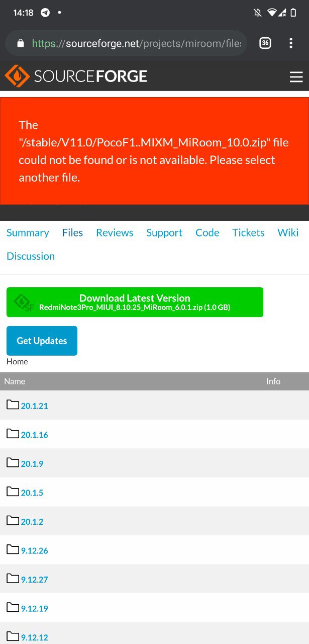The height and width of the screenshot is (644, 309).
Task: Click the folder icon beside 9.12.27
Action: click(13, 579)
